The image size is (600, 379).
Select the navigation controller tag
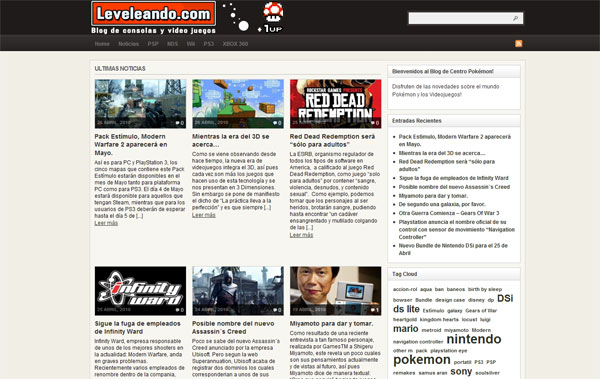click(x=418, y=342)
